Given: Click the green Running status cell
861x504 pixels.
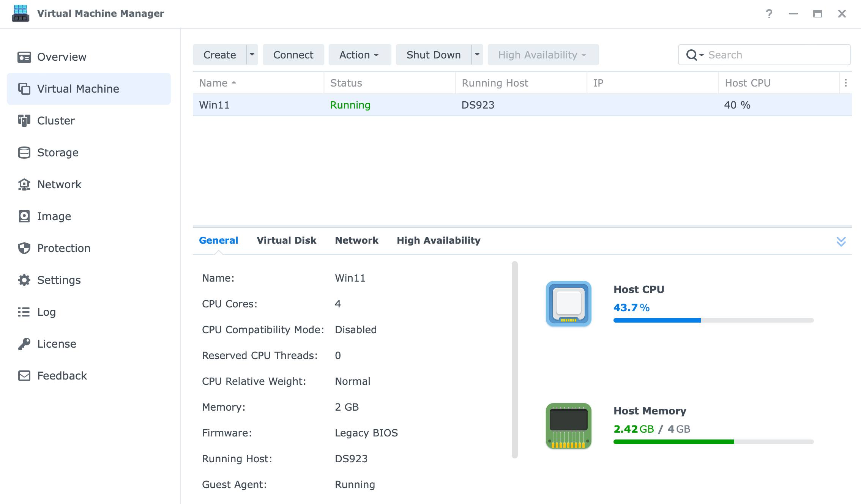Looking at the screenshot, I should click(x=350, y=105).
